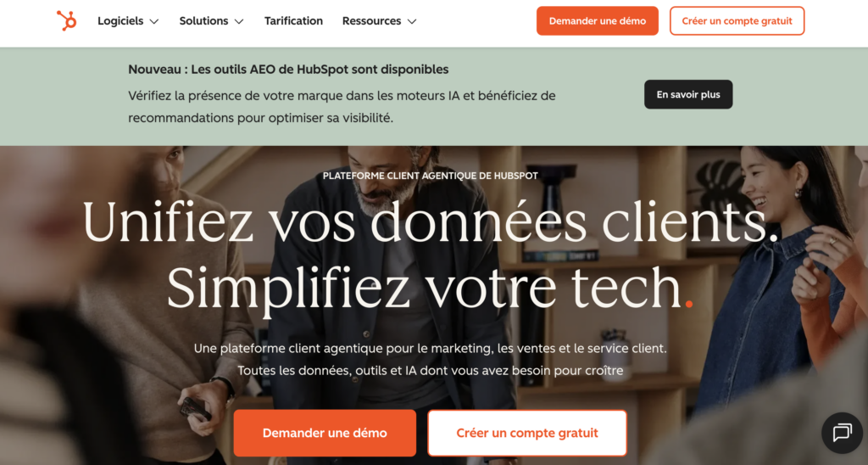Expand the Solutions chevron arrow
This screenshot has height=465, width=868.
coord(239,21)
